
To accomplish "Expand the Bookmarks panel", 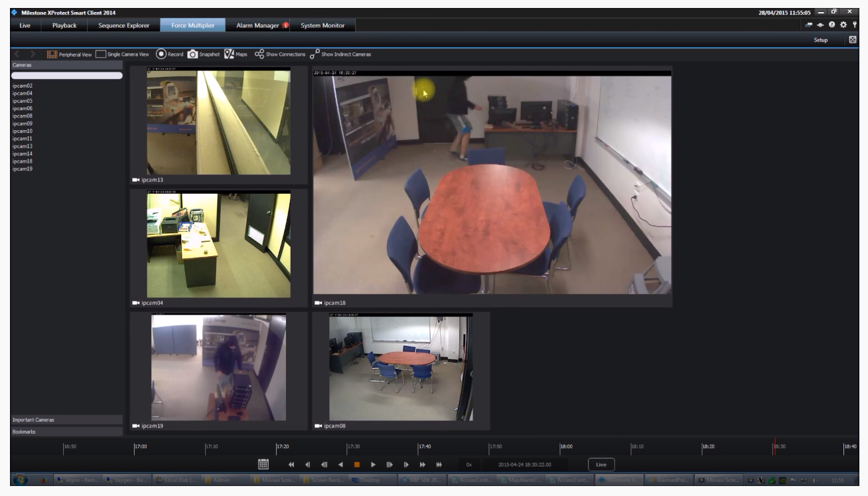I will pyautogui.click(x=66, y=432).
